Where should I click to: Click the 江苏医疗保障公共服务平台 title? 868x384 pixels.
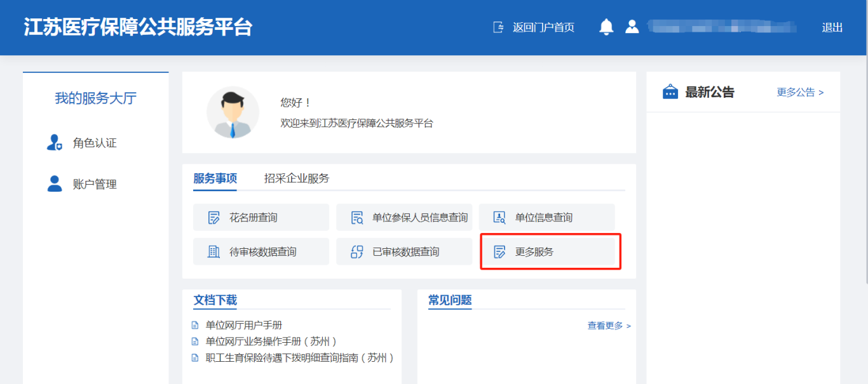(x=138, y=27)
